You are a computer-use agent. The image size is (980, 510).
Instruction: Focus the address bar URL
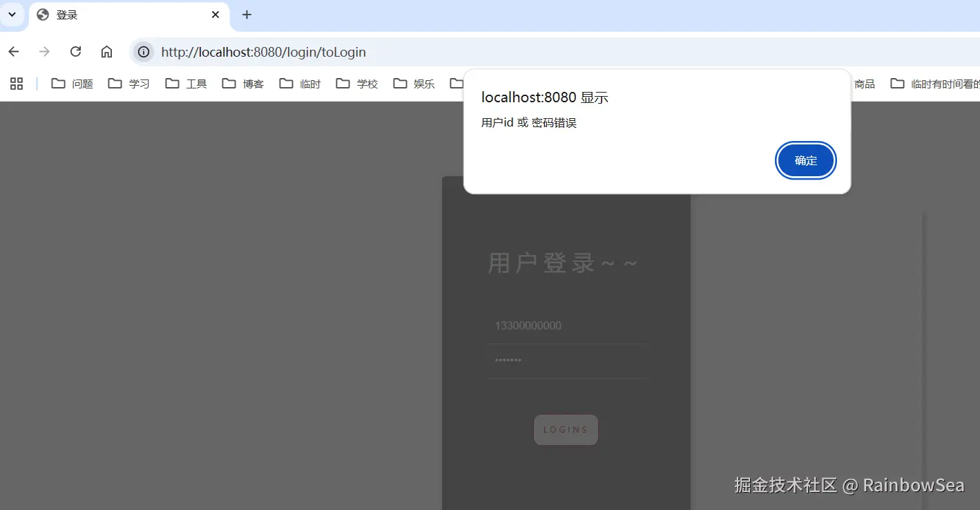[x=263, y=52]
